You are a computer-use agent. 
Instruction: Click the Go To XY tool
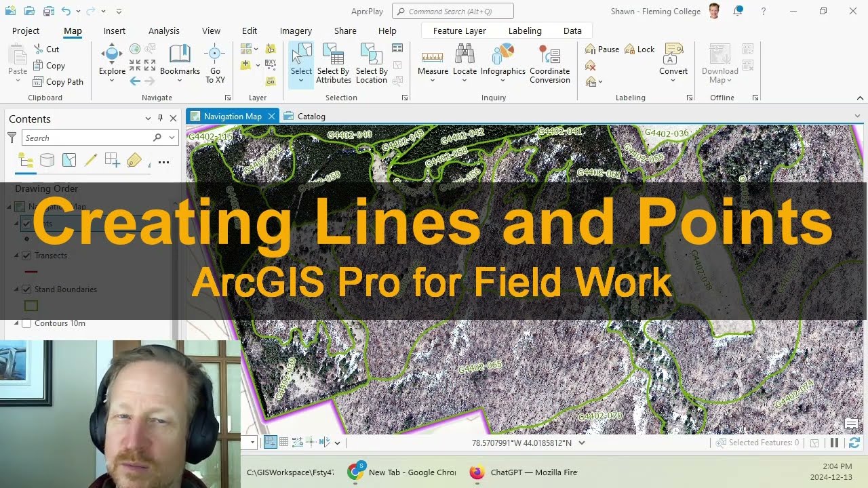click(x=215, y=64)
